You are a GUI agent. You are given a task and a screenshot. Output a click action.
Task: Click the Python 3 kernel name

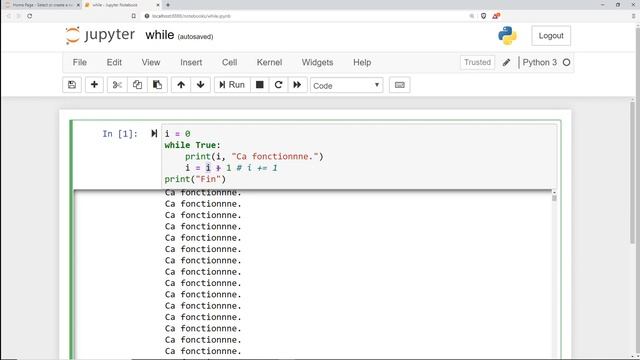pyautogui.click(x=540, y=62)
